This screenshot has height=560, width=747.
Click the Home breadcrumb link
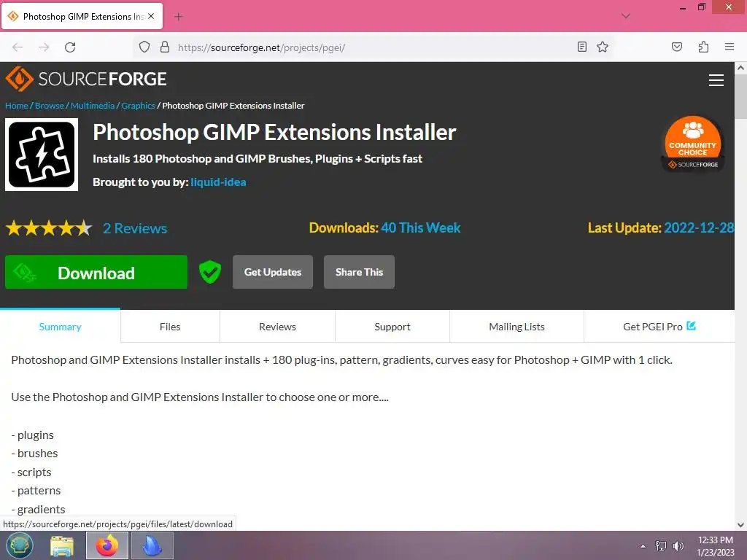pos(17,106)
